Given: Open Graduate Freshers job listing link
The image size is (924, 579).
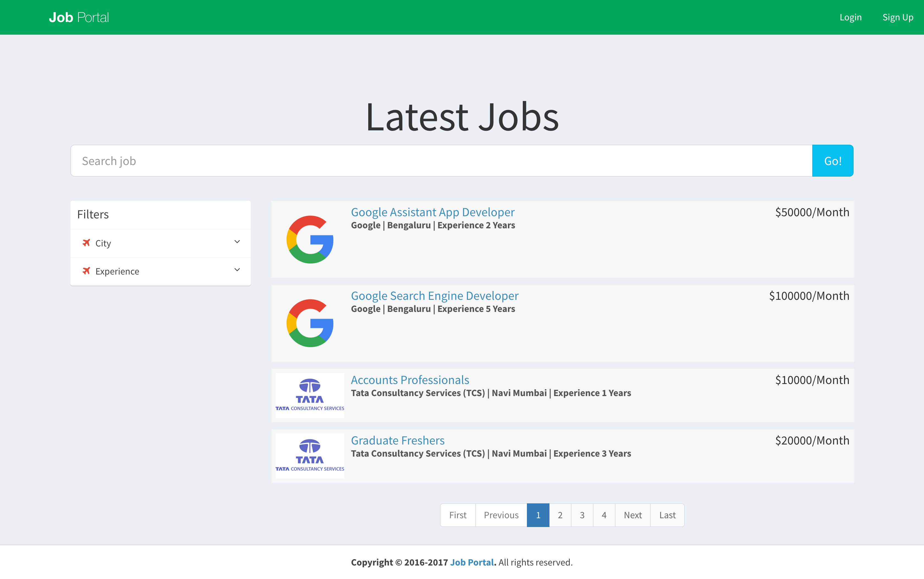Looking at the screenshot, I should [x=397, y=440].
